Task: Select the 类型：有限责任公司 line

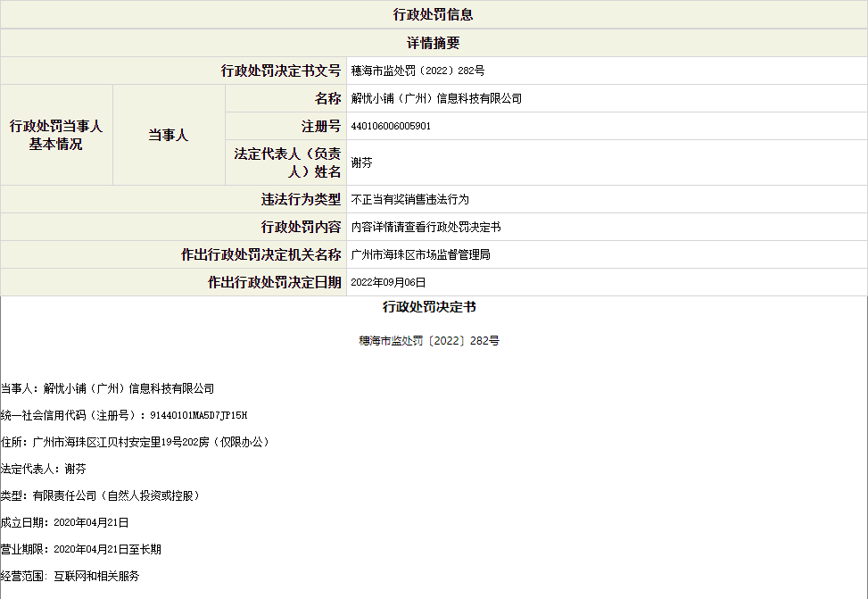Action: coord(101,495)
